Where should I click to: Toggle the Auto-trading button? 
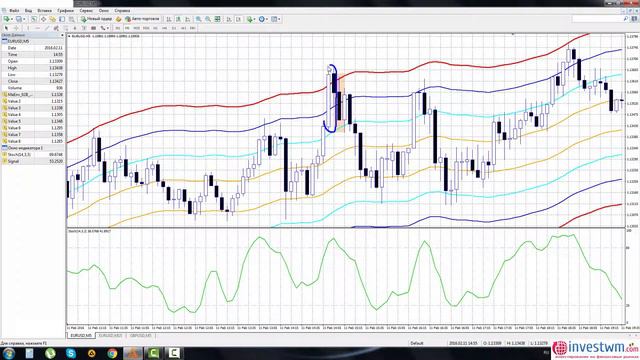[x=142, y=19]
